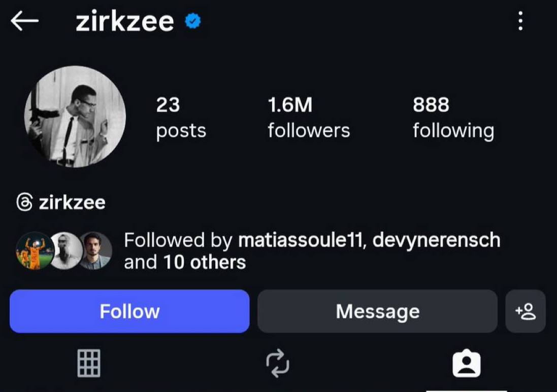Screen dimensions: 557x392
Task: Open devynerensch's profile from followed-by text
Action: click(436, 240)
